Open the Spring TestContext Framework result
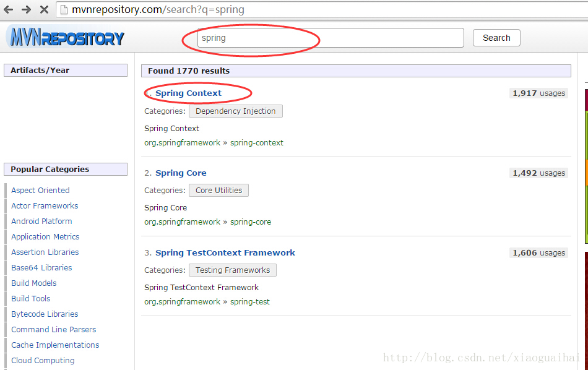 coord(225,252)
